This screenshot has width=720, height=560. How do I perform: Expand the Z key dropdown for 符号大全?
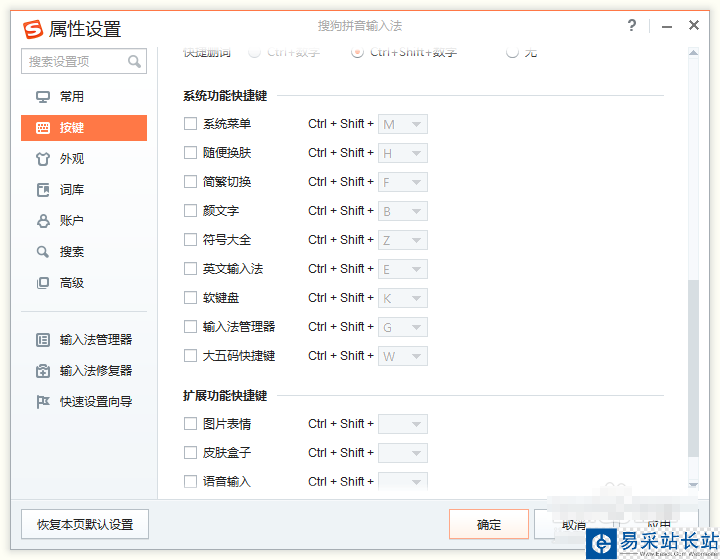403,240
